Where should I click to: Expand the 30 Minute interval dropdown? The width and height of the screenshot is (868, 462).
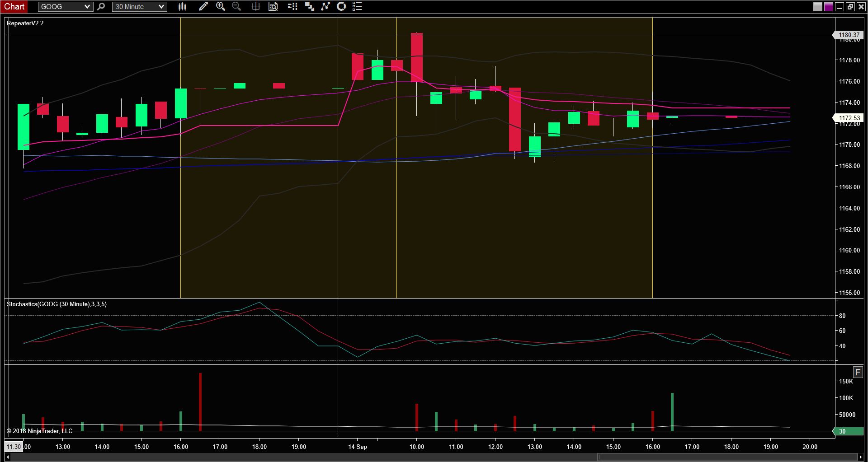(139, 7)
